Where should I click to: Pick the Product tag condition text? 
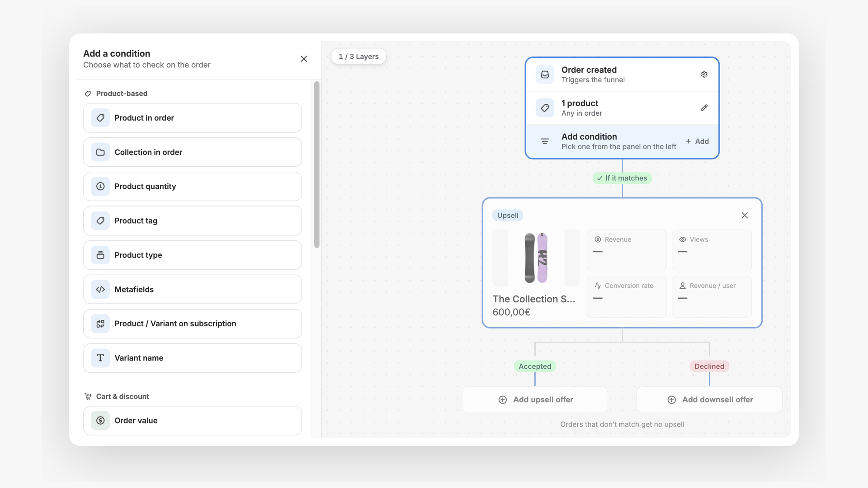[x=136, y=221]
